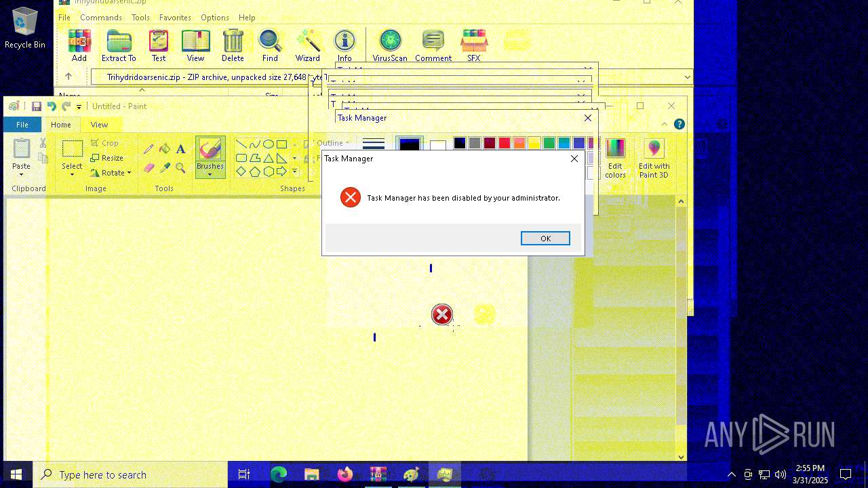868x488 pixels.
Task: Click Extract To in WinRAR toolbar
Action: pos(119,46)
